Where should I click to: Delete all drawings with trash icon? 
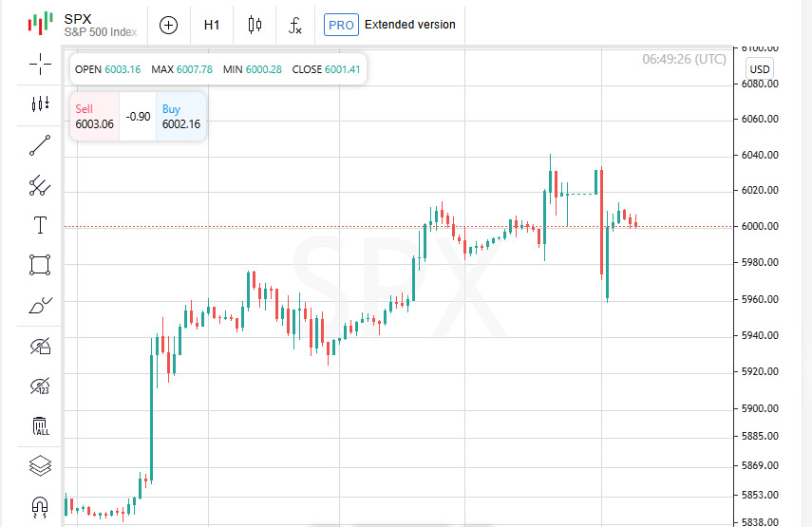pos(40,425)
